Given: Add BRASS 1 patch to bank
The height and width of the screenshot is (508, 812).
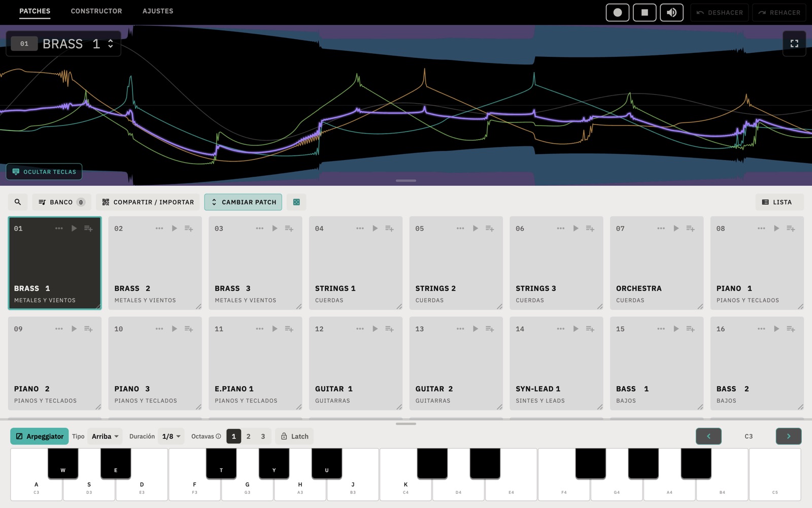Looking at the screenshot, I should 88,229.
